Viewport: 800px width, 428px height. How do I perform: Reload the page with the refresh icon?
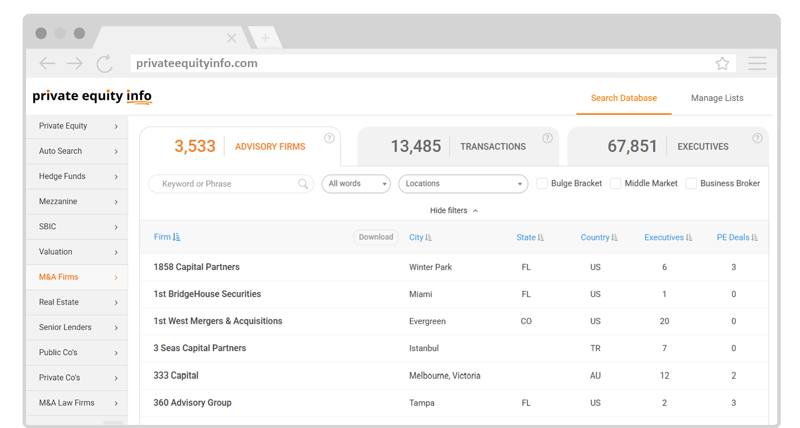pos(105,63)
